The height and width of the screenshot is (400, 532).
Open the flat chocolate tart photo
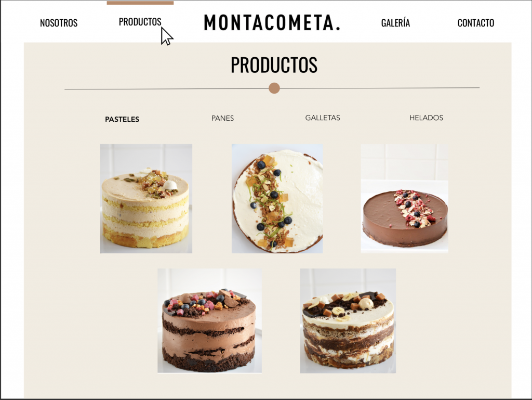[404, 199]
